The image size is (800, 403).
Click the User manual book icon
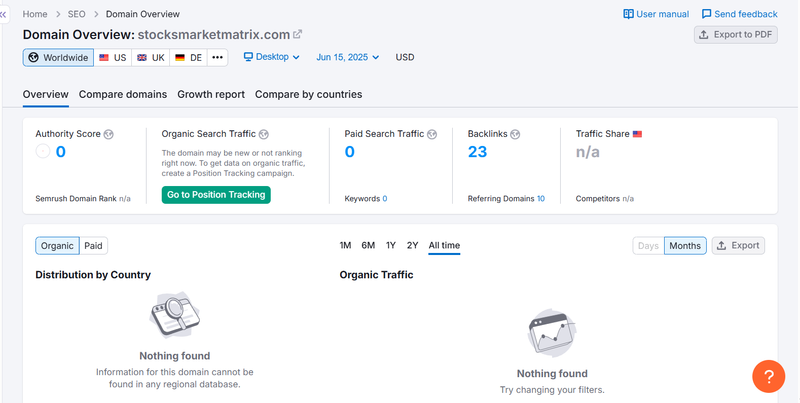(629, 14)
